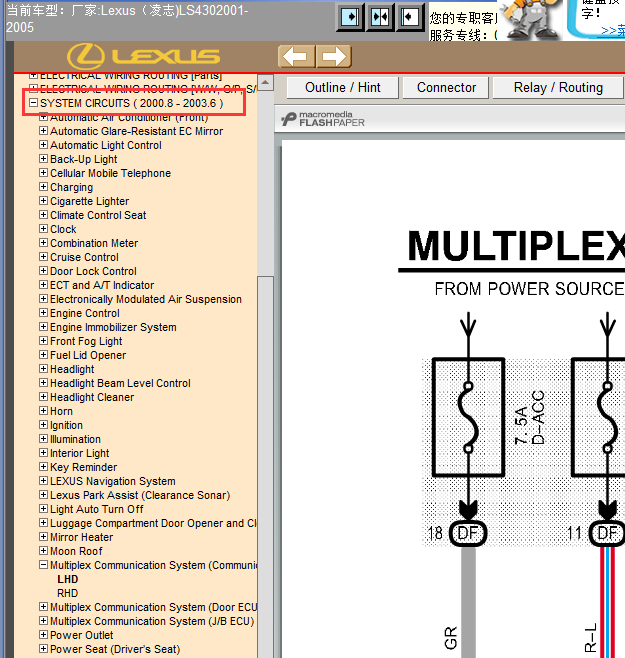625x658 pixels.
Task: Select Headlight Cleaner tree item
Action: (x=92, y=397)
